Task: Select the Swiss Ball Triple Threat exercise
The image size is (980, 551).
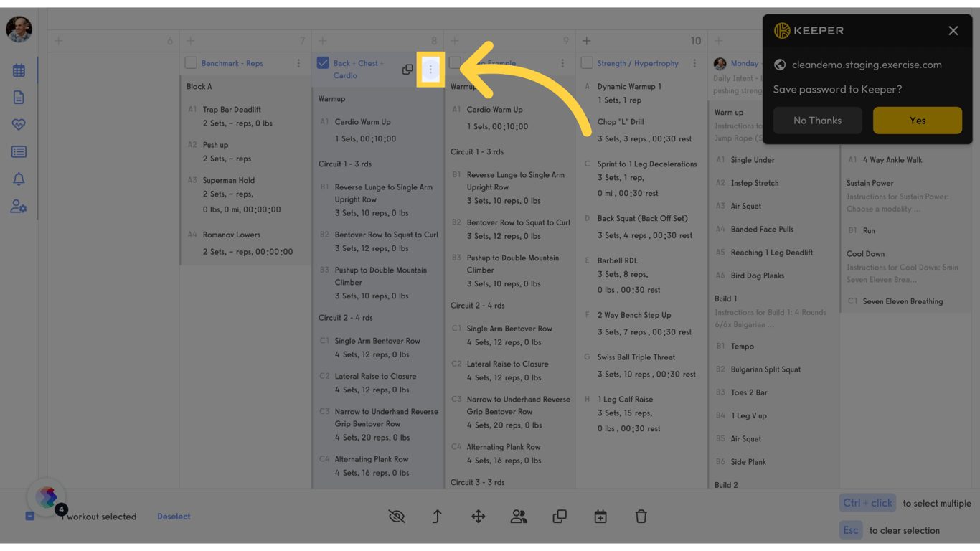Action: pos(637,357)
